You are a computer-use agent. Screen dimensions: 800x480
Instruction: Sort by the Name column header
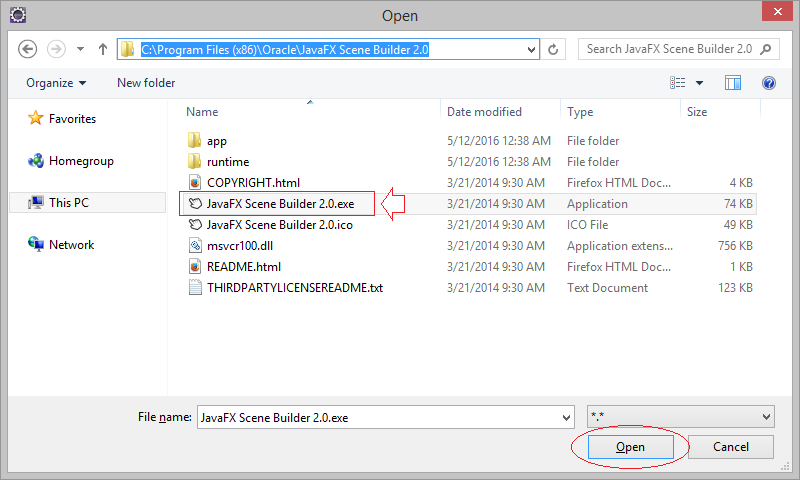(x=202, y=112)
